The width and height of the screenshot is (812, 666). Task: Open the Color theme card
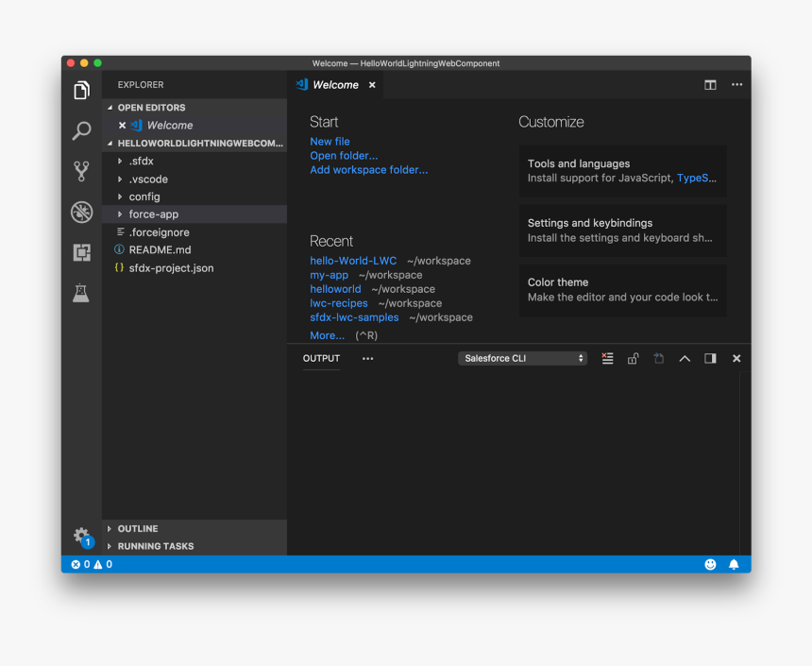623,290
